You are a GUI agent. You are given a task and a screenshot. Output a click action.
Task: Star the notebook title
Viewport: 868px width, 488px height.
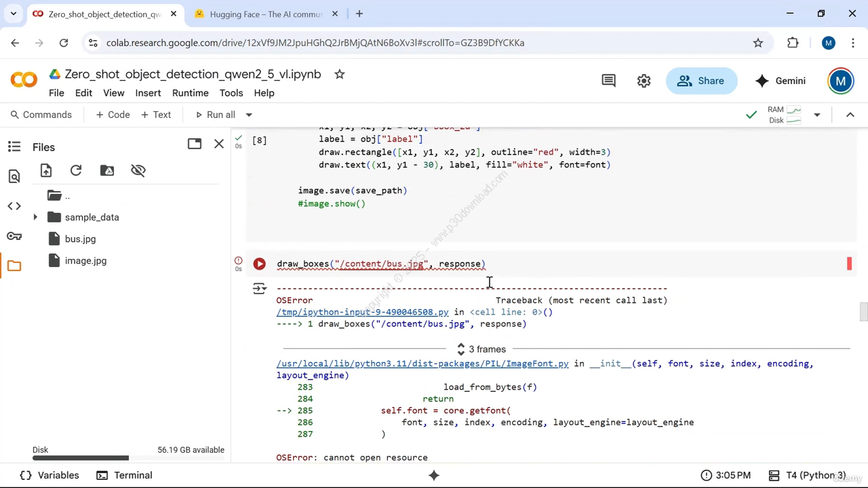coord(340,75)
